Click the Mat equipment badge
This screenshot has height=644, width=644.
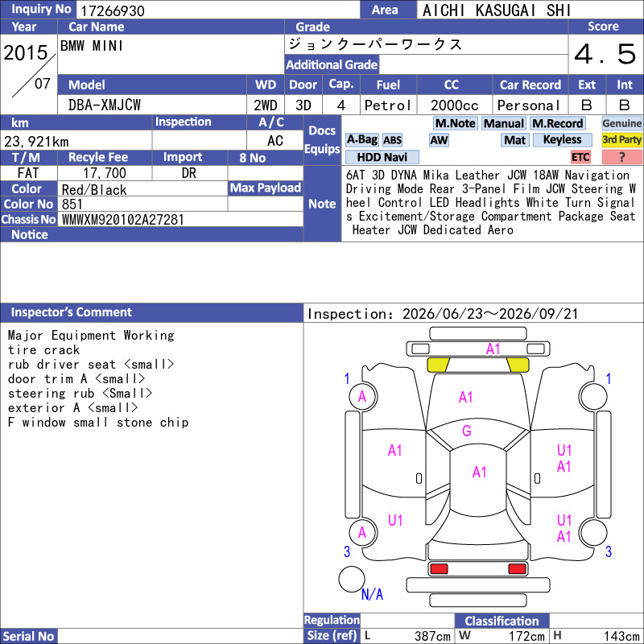pos(514,140)
